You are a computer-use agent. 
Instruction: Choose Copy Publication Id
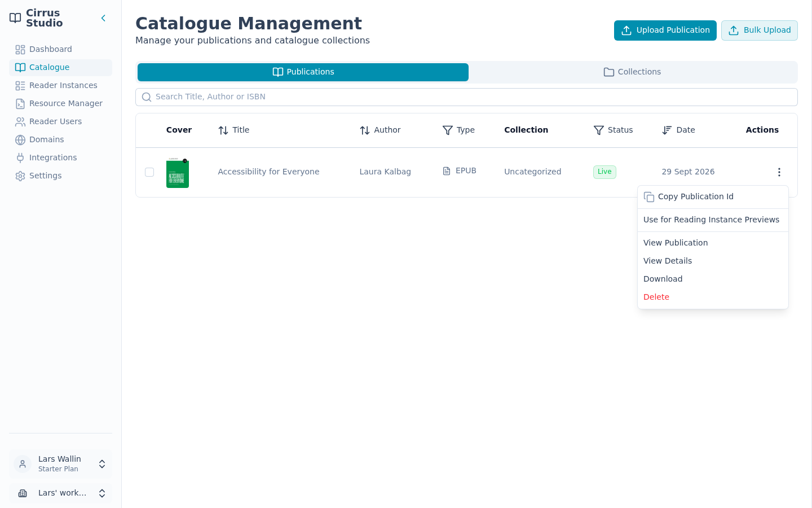tap(713, 197)
